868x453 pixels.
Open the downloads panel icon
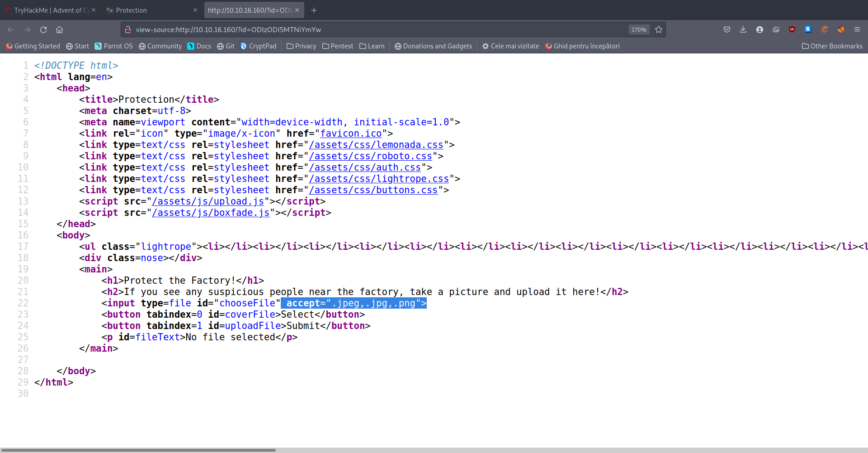[x=743, y=30]
